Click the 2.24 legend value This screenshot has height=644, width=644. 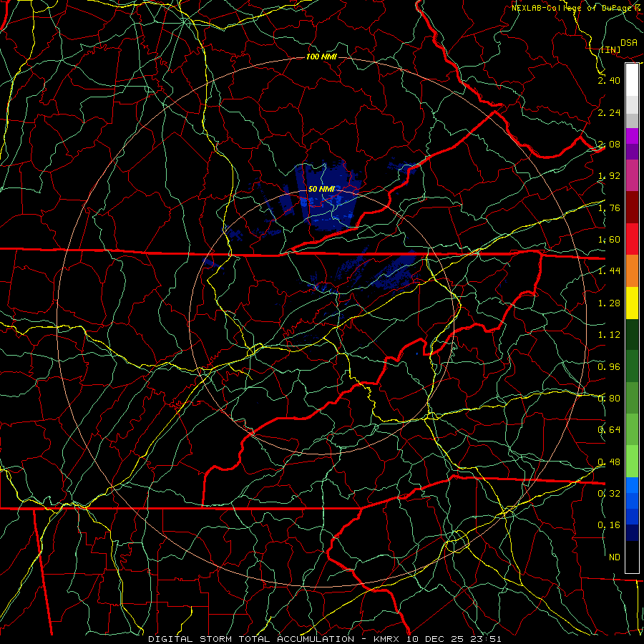coord(609,112)
